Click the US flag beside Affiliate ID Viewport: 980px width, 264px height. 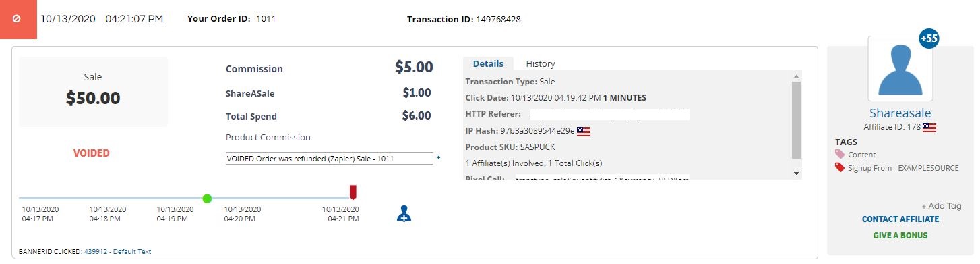tap(929, 127)
